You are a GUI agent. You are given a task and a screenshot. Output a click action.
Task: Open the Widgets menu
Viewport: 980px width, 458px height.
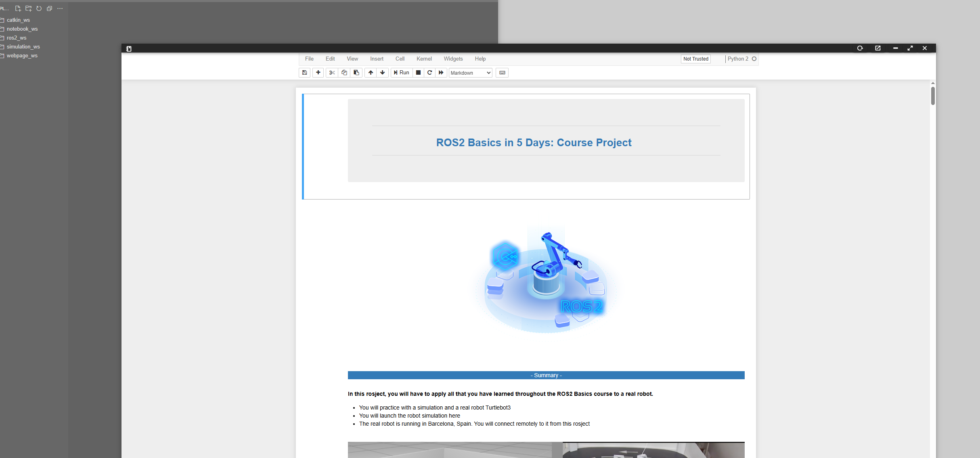coord(453,59)
